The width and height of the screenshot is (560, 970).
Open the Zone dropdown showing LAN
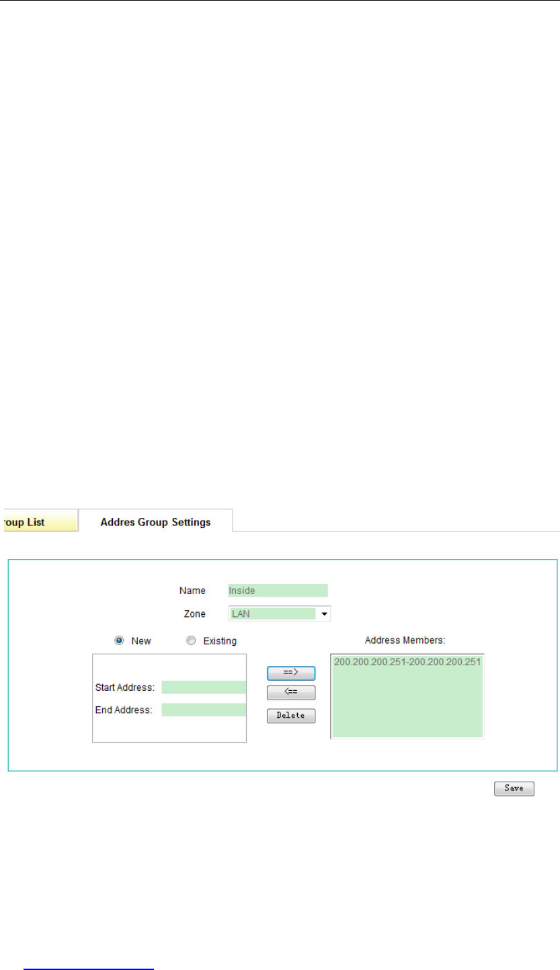[x=280, y=613]
